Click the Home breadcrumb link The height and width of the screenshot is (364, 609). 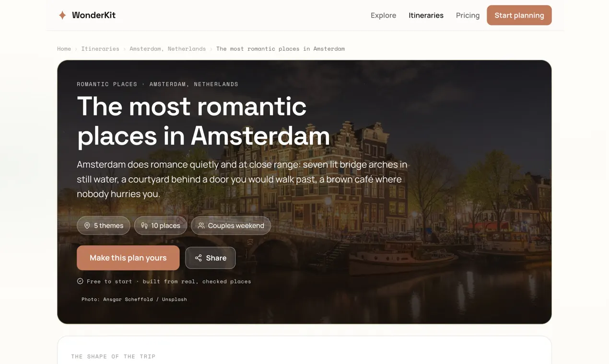(64, 49)
